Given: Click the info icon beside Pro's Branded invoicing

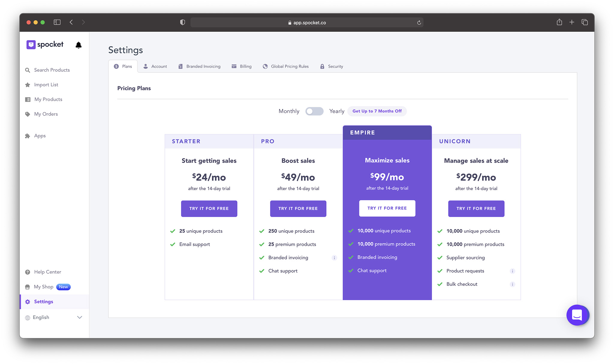Looking at the screenshot, I should pos(334,258).
